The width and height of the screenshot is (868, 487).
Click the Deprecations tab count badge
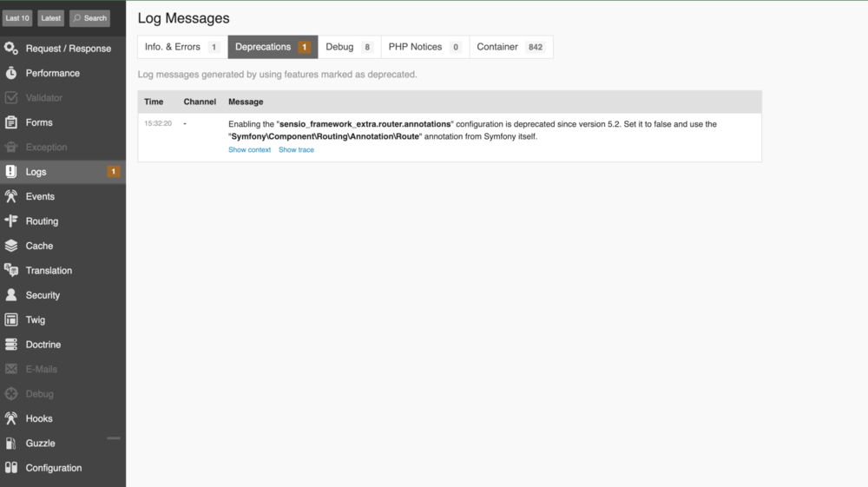point(304,47)
